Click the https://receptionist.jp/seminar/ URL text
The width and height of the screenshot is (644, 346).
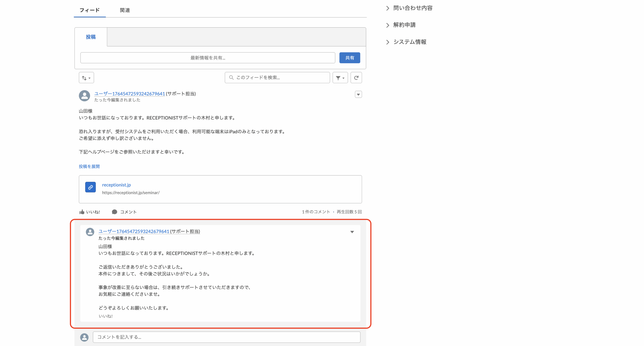(x=131, y=192)
